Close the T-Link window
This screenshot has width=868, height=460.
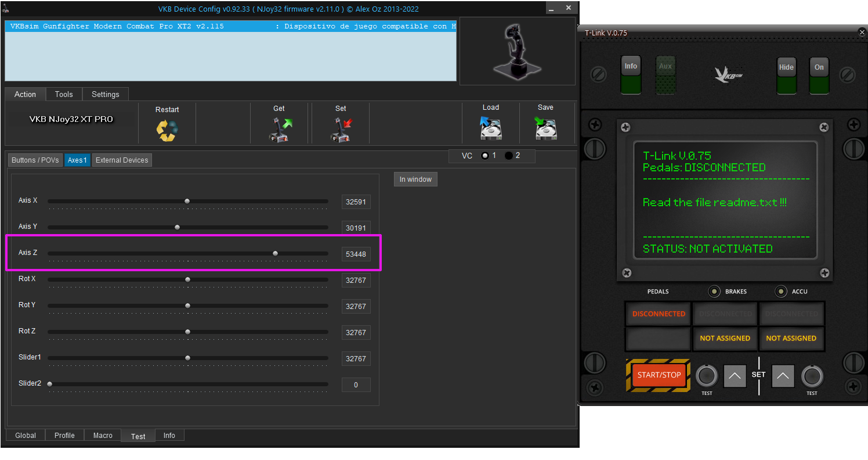click(x=862, y=33)
